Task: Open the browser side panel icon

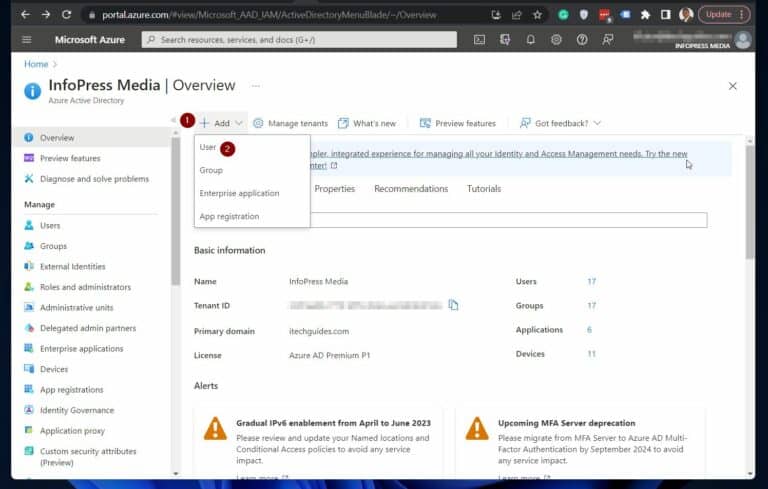Action: (666, 15)
